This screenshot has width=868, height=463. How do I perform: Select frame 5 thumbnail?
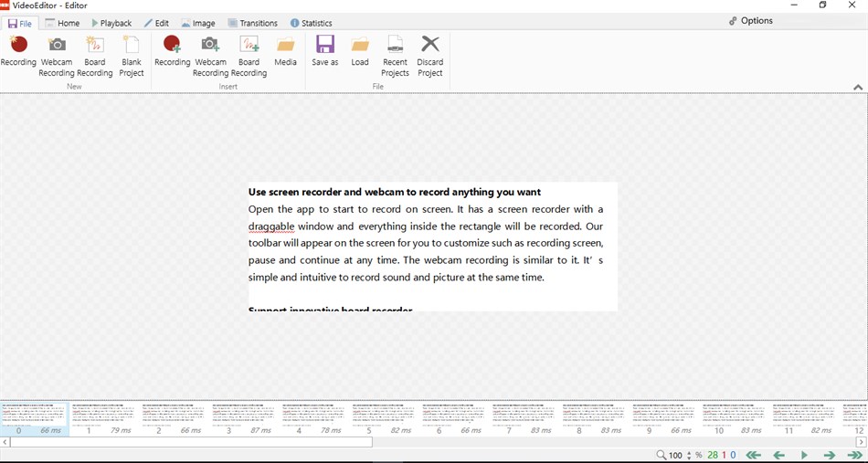[385, 419]
